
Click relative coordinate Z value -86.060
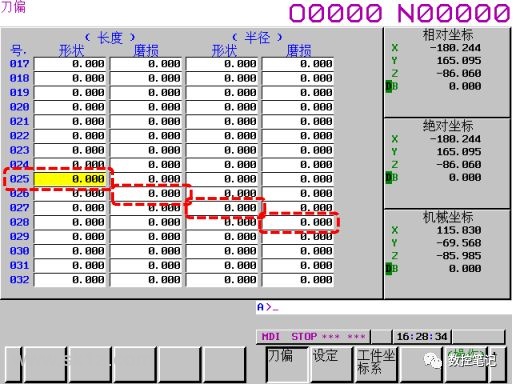click(459, 73)
